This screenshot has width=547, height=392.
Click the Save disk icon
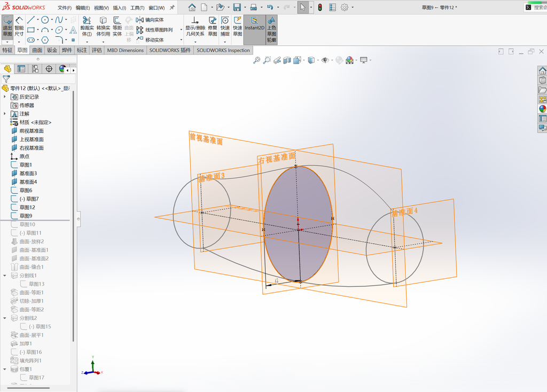[237, 7]
